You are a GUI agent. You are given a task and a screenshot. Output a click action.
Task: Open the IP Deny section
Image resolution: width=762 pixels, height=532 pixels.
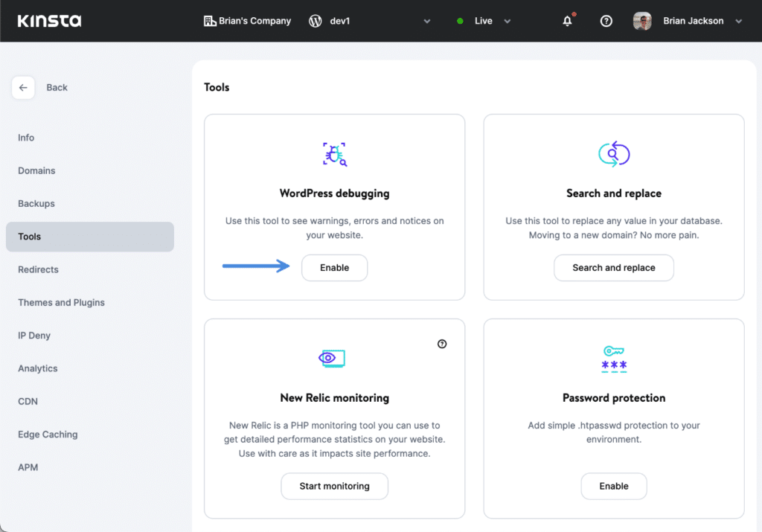(x=34, y=336)
